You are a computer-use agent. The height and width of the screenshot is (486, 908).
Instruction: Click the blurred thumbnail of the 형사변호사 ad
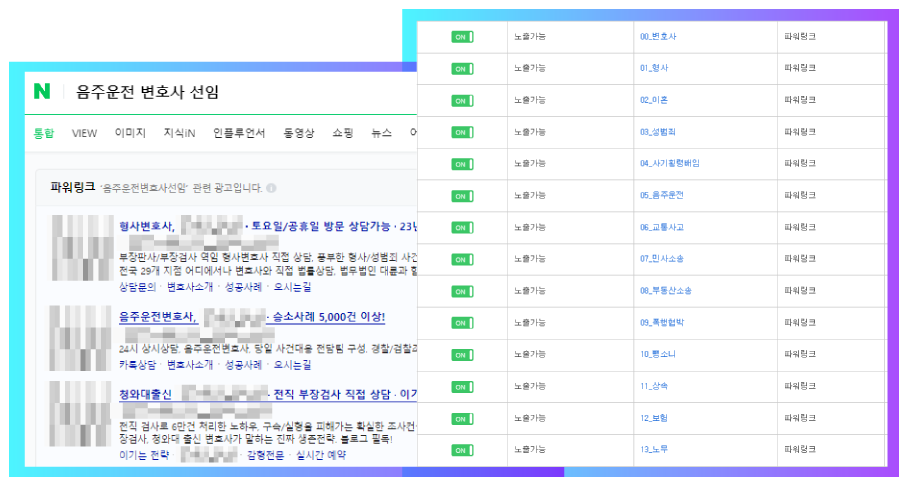(x=82, y=248)
